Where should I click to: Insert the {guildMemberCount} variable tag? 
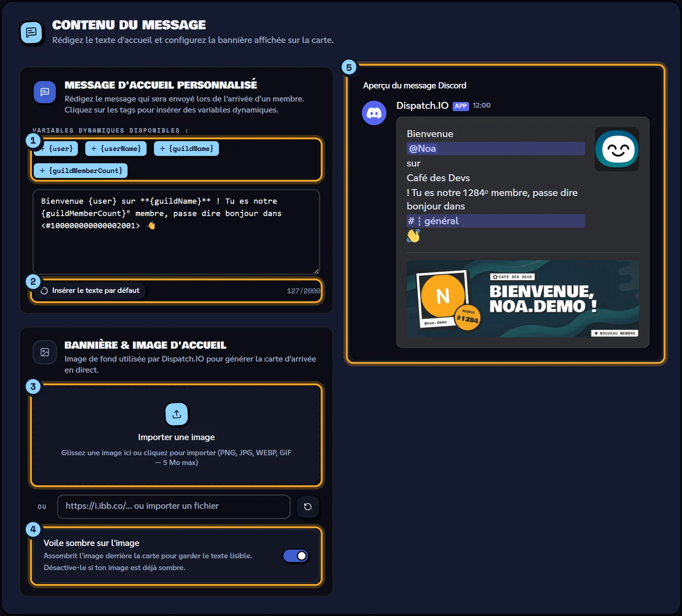(x=81, y=171)
